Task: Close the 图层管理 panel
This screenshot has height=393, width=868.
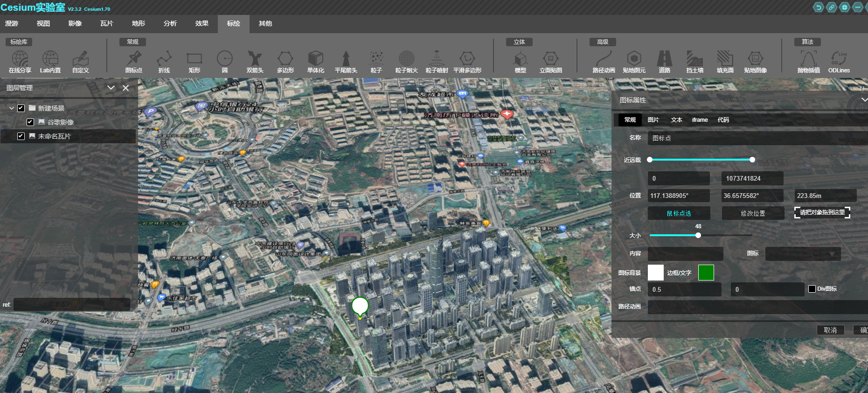Action: (x=125, y=88)
